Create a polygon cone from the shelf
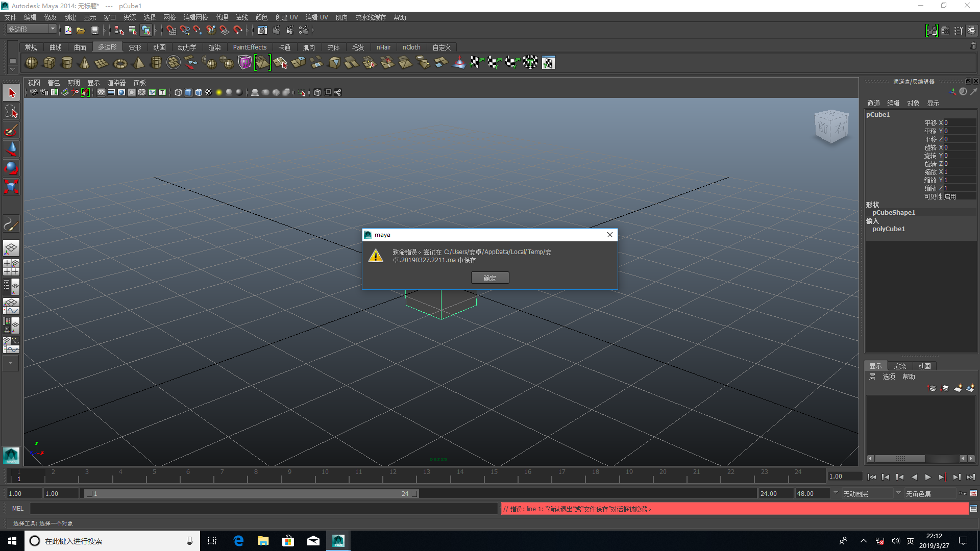This screenshot has width=980, height=551. click(x=84, y=63)
